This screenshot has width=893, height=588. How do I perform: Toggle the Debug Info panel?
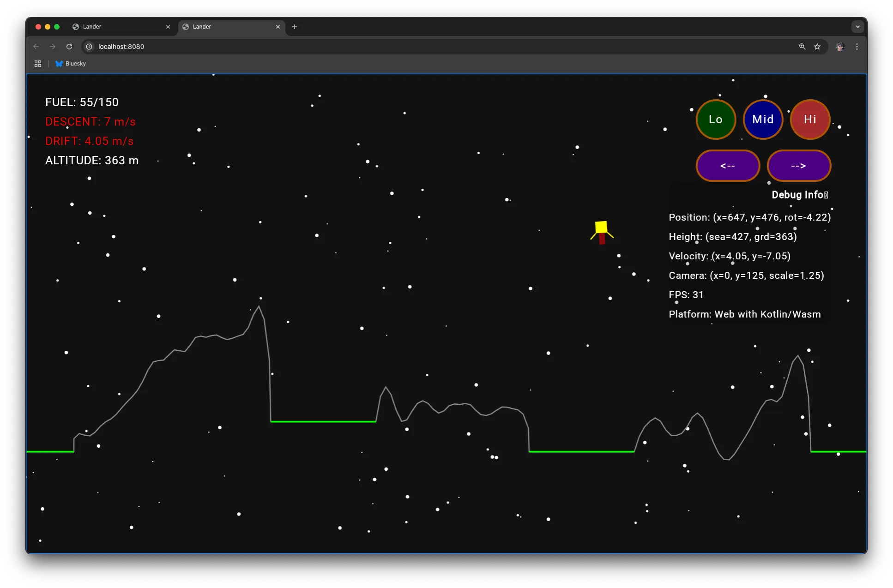(800, 194)
